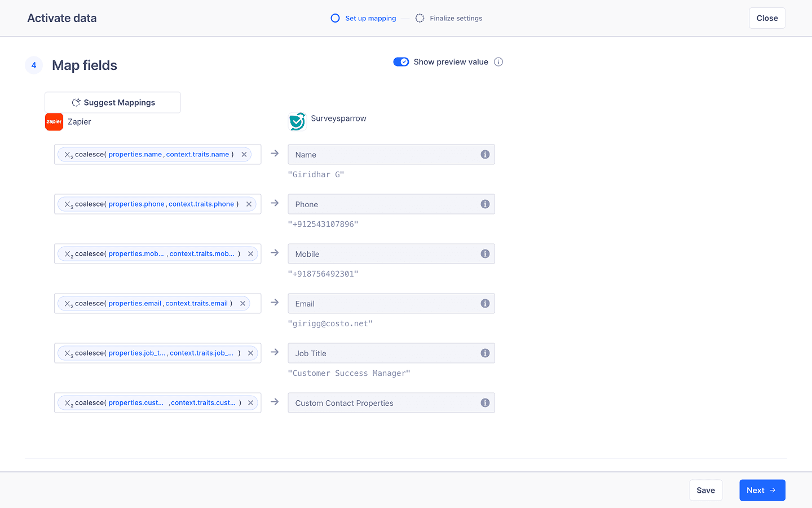
Task: Remove the custom properties coalesce mapping
Action: click(x=250, y=403)
